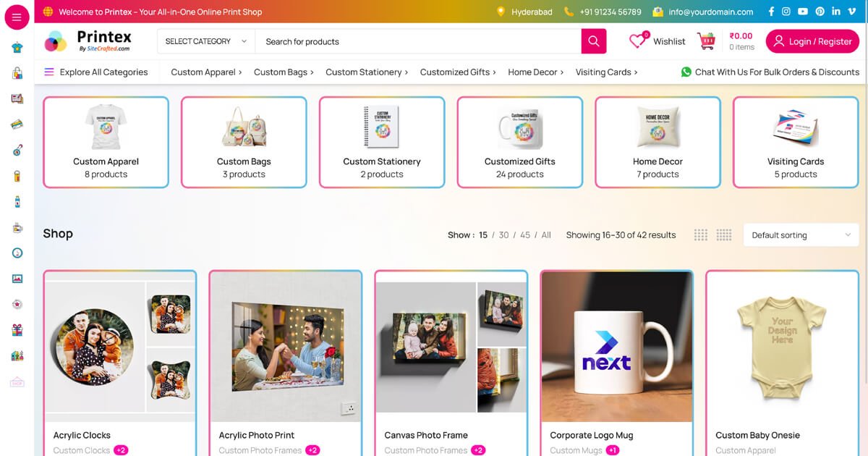This screenshot has width=868, height=456.
Task: Click the magnifier search button
Action: click(593, 41)
